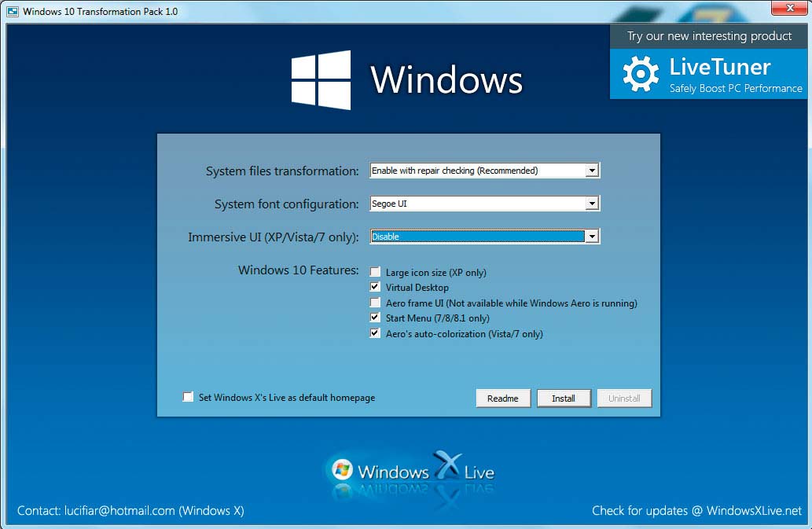Toggle Aero frame UI checkbox

click(x=375, y=303)
